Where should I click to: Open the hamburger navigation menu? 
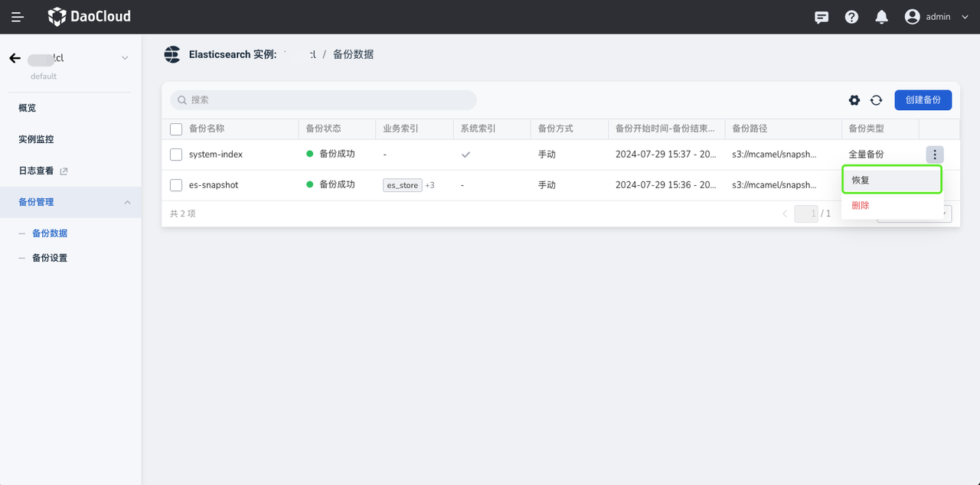tap(18, 17)
